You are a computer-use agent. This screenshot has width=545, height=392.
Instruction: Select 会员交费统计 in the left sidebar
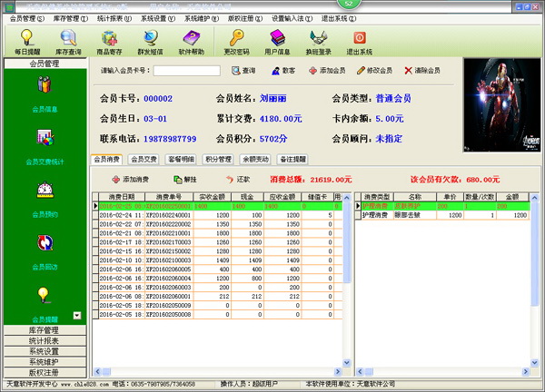pos(45,143)
